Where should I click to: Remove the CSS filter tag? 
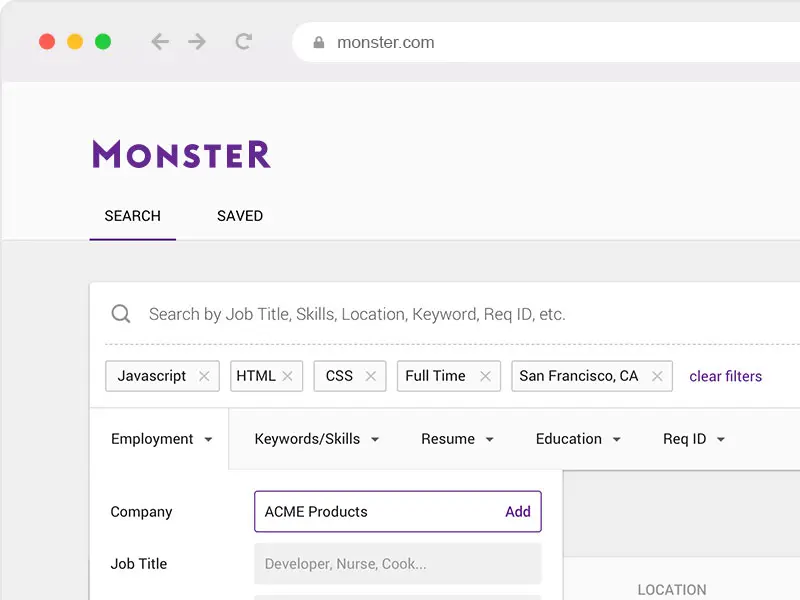tap(370, 376)
